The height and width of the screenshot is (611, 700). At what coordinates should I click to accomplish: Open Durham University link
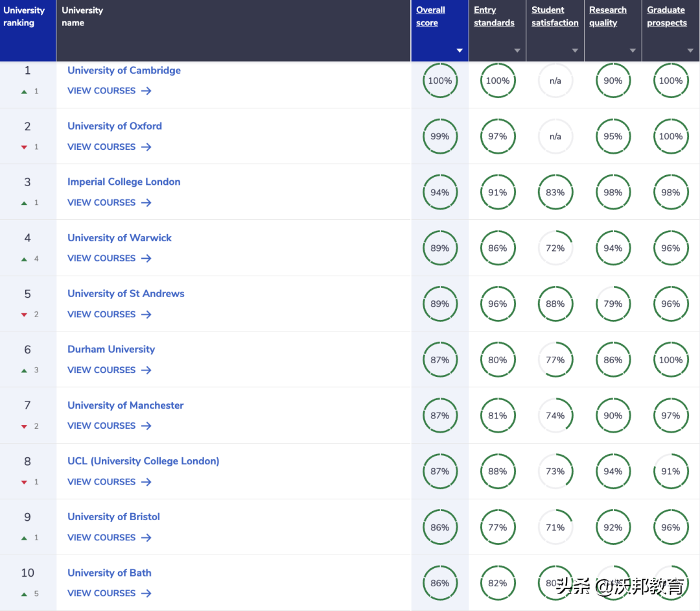pos(111,349)
